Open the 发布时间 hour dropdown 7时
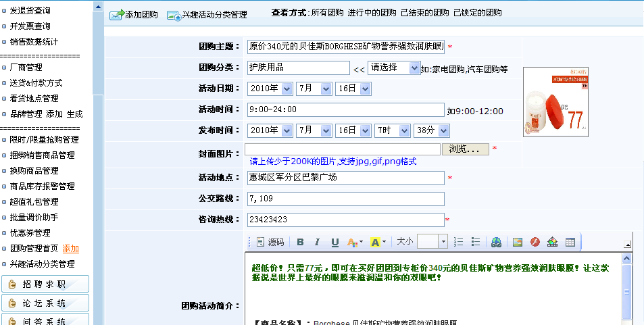 [x=392, y=130]
